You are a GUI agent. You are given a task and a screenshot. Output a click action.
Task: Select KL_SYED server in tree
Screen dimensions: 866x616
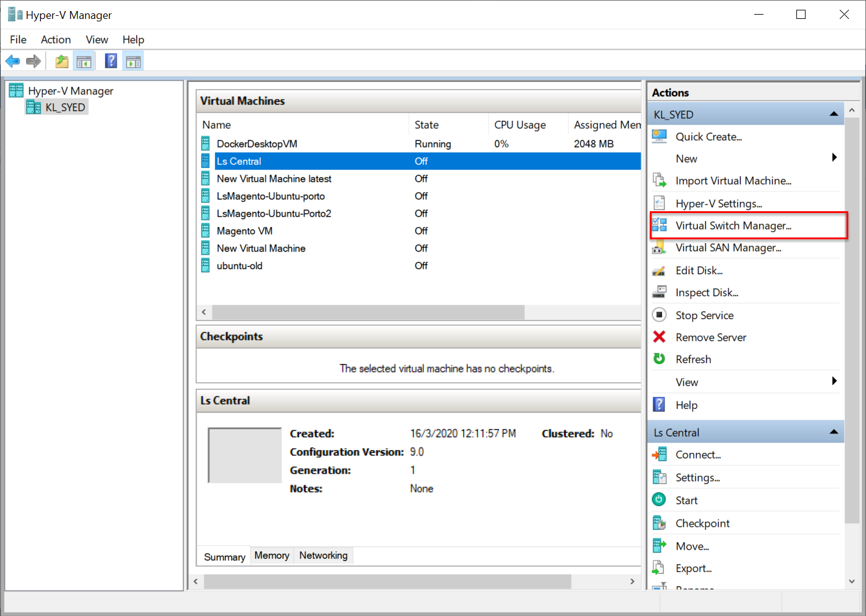click(x=65, y=107)
